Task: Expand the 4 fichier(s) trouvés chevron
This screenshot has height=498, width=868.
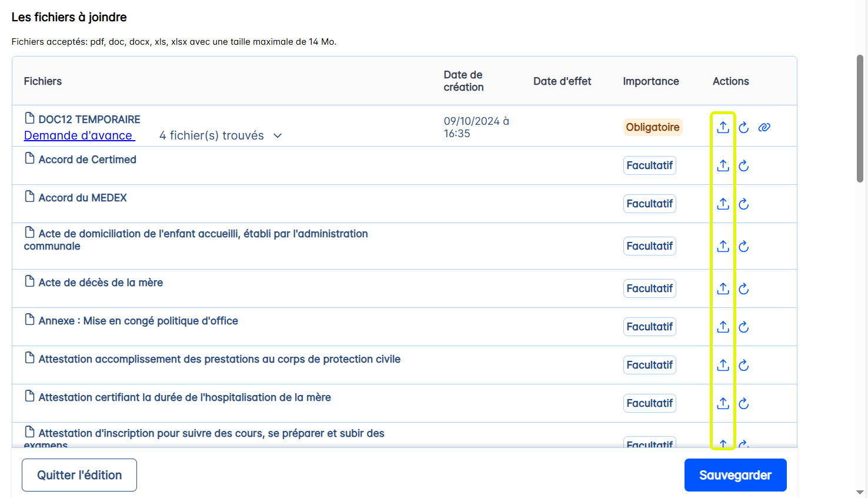Action: coord(278,136)
